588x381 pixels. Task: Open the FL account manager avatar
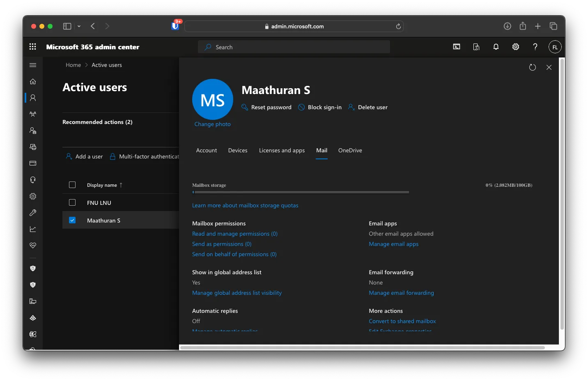555,47
